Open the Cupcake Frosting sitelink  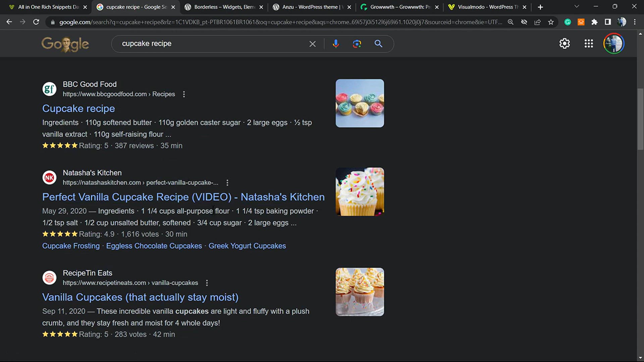click(71, 246)
